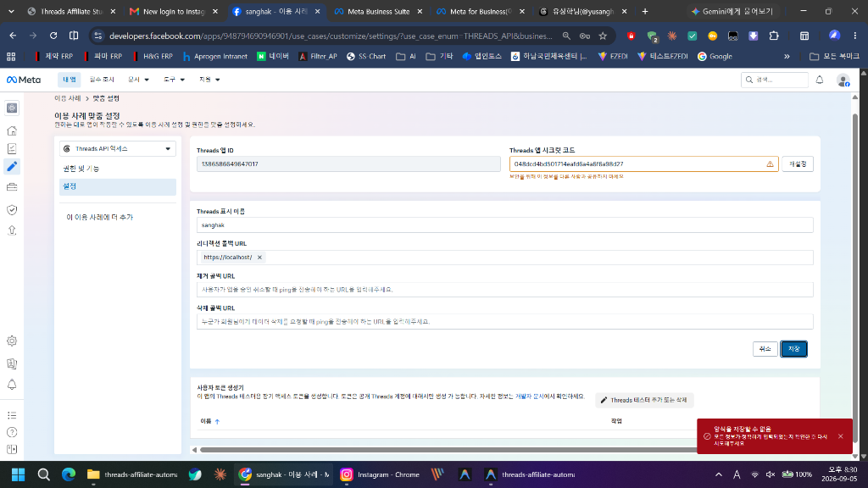868x488 pixels.
Task: Select the pencil use-case icon in sidebar
Action: (12, 167)
